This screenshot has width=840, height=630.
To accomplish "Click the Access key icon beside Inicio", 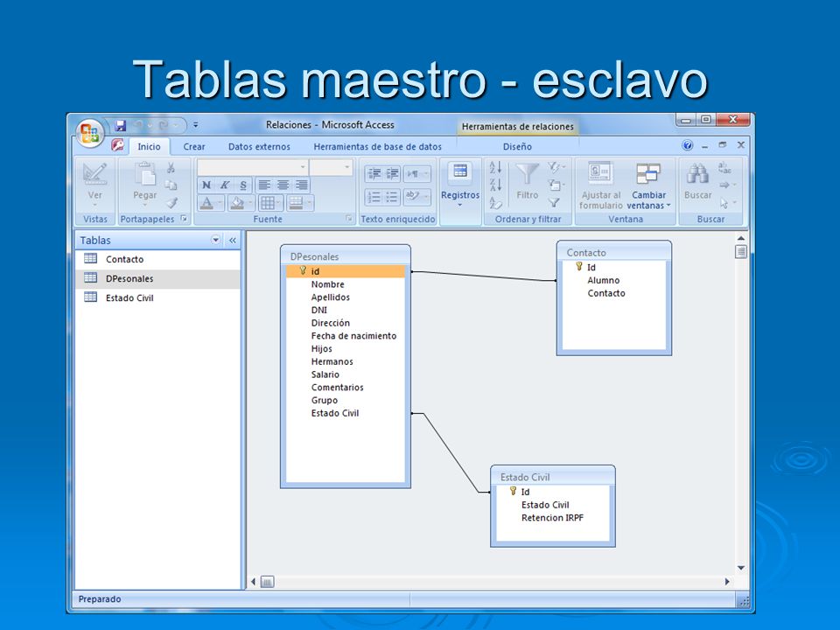I will point(117,144).
